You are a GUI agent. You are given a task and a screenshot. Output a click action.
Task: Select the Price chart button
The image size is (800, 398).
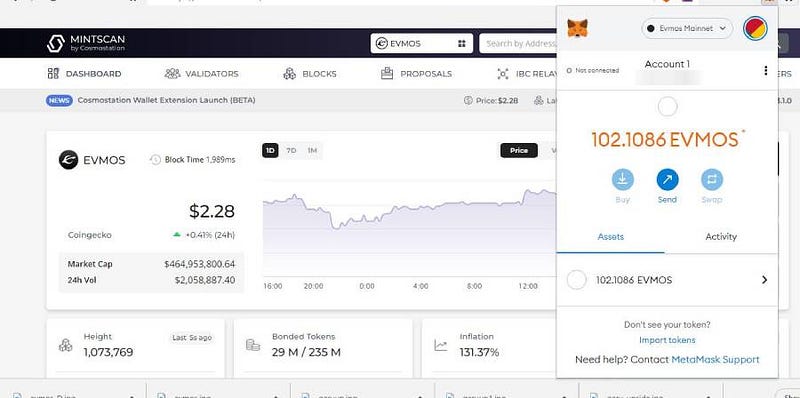519,151
